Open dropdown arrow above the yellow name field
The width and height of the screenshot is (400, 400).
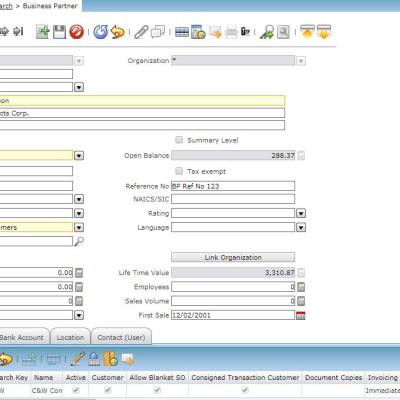pos(79,87)
